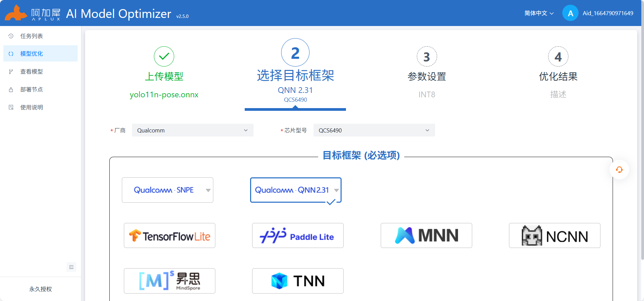Click the QNN 2.31 step subtitle
This screenshot has width=644, height=301.
295,90
